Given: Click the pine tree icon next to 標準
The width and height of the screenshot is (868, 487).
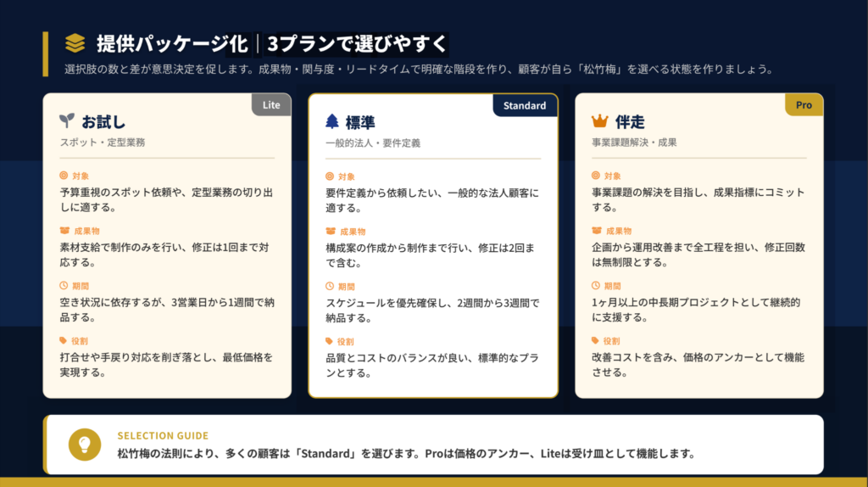Looking at the screenshot, I should tap(332, 122).
